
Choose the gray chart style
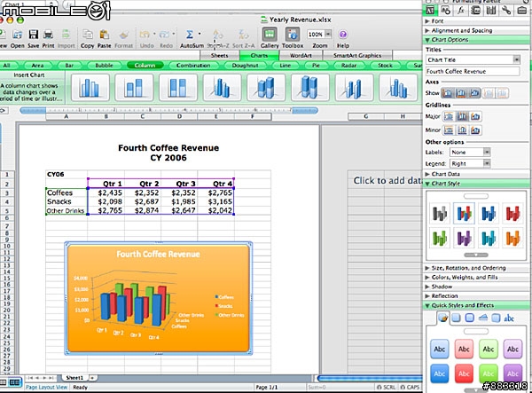click(440, 213)
